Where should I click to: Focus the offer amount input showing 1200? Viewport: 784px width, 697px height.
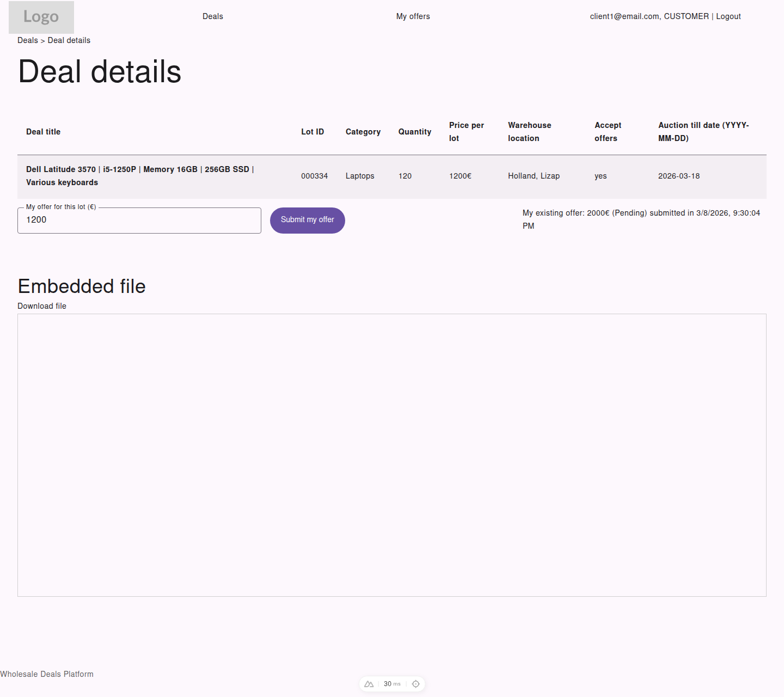pyautogui.click(x=139, y=220)
